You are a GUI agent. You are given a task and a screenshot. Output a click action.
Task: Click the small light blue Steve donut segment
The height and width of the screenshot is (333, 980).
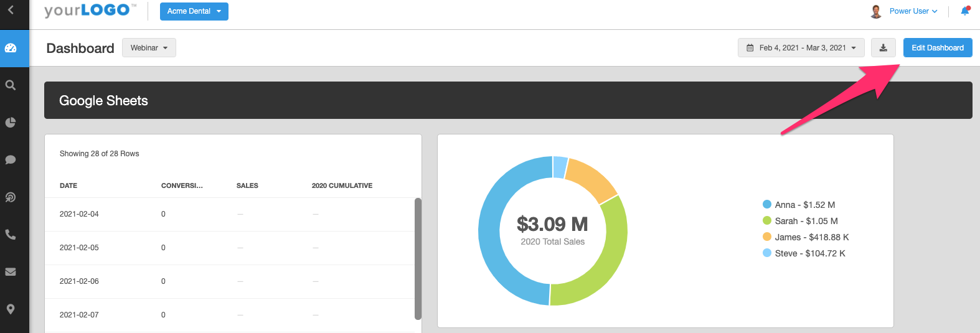pyautogui.click(x=560, y=167)
